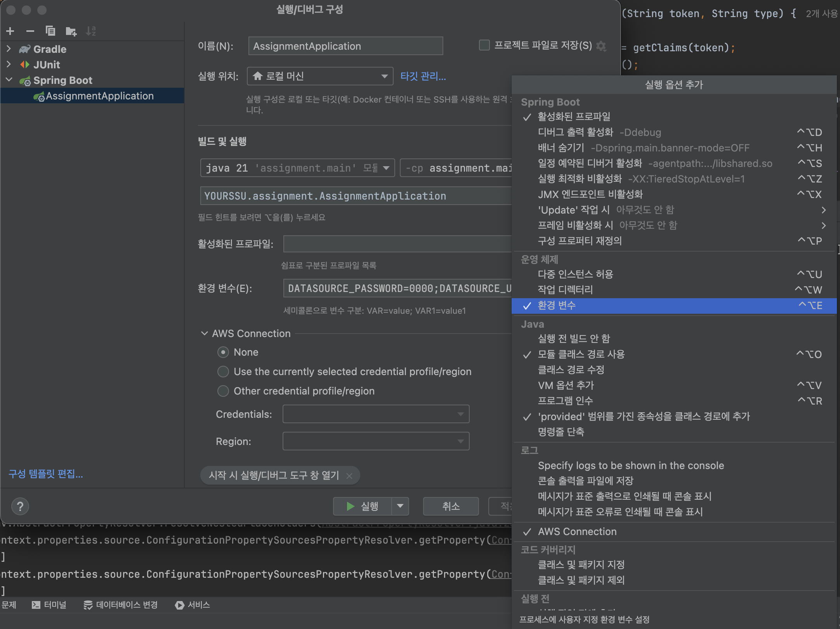Screen dimensions: 840x629
Task: Open the Credentials combo box
Action: (x=376, y=414)
